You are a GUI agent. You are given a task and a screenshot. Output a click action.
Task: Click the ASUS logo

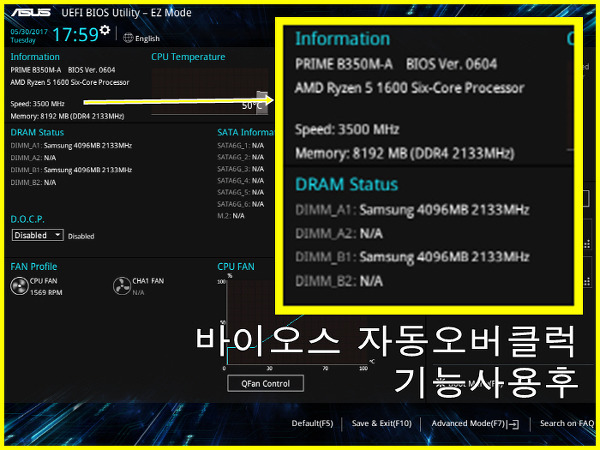31,13
